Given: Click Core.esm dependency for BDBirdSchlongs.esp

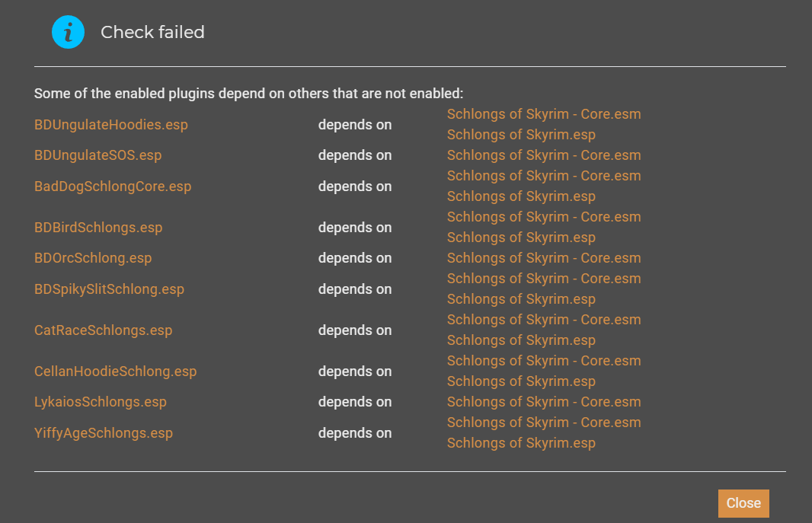Looking at the screenshot, I should (x=544, y=217).
